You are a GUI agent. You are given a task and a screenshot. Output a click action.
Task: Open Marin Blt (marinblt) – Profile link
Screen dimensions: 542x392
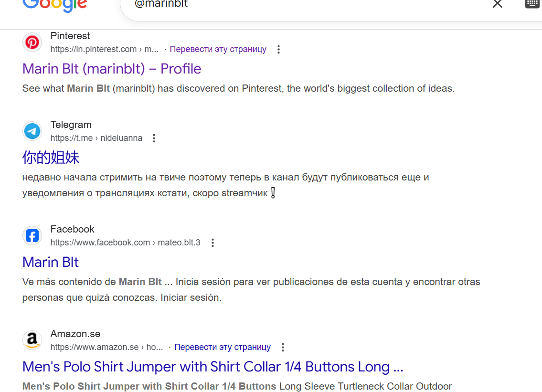click(112, 69)
